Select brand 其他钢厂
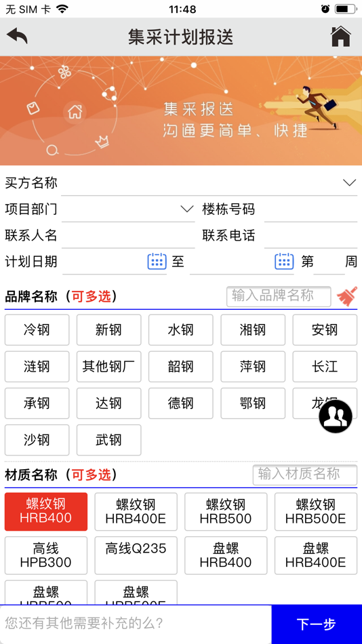Image resolution: width=362 pixels, height=644 pixels. pos(109,366)
